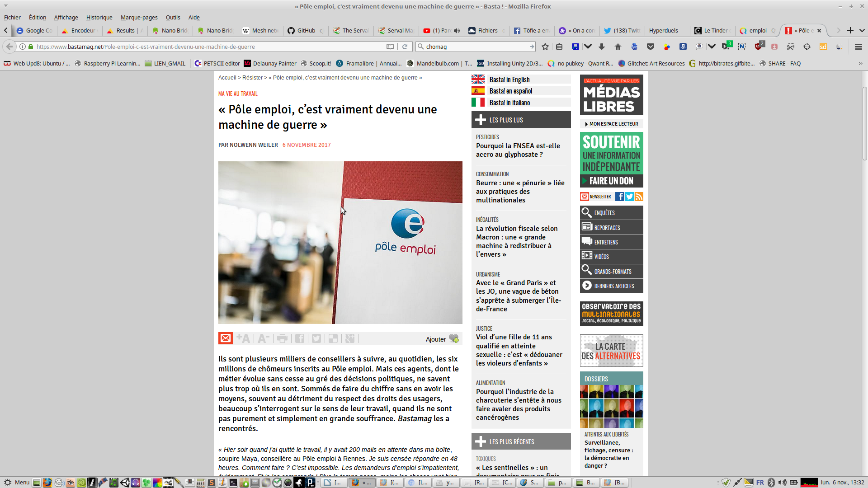Expand MON ESPACE LECTEUR section
The image size is (868, 488).
(x=611, y=124)
